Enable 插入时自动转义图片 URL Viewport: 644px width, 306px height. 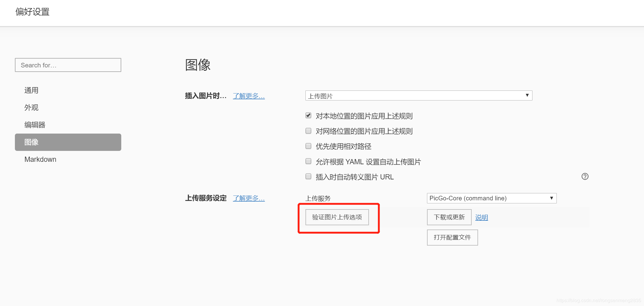pyautogui.click(x=308, y=176)
